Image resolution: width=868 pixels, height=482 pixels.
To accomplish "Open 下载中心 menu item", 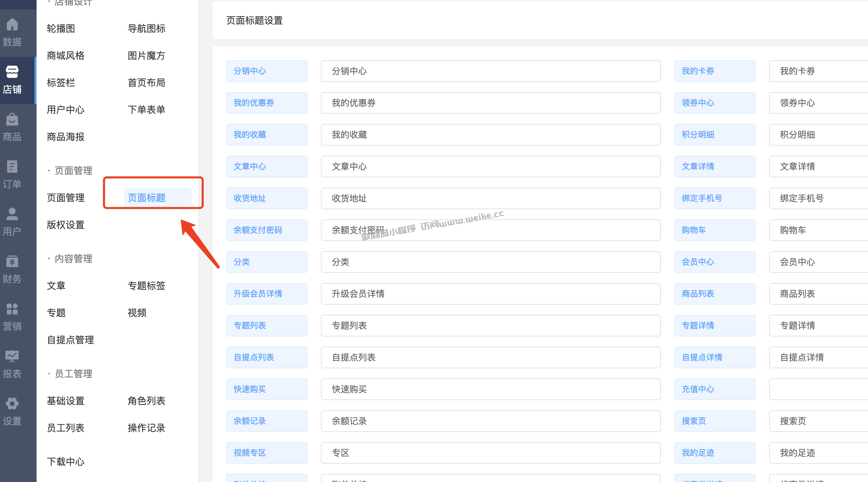I will coord(66,462).
